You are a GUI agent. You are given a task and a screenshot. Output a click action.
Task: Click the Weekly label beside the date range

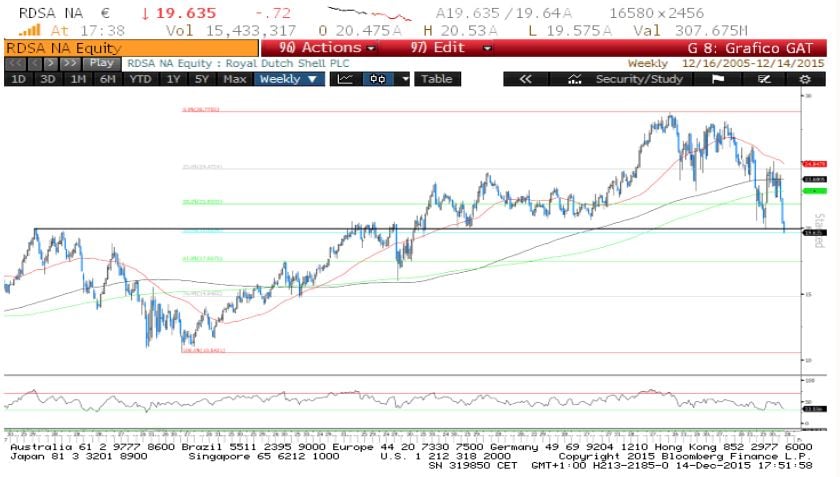pos(648,64)
